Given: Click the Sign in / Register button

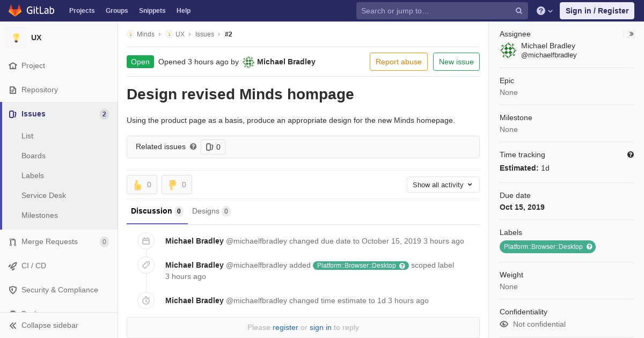Looking at the screenshot, I should [x=597, y=11].
